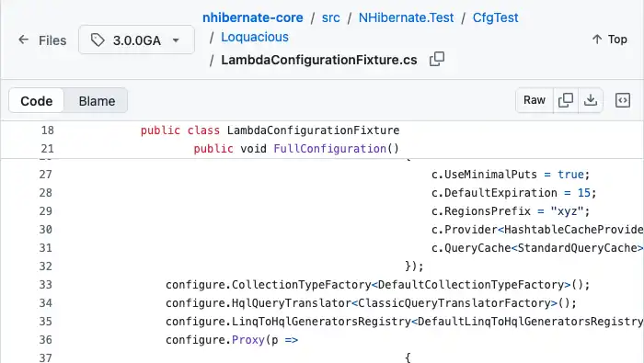Image resolution: width=644 pixels, height=363 pixels.
Task: Navigate to the src folder
Action: click(x=330, y=17)
